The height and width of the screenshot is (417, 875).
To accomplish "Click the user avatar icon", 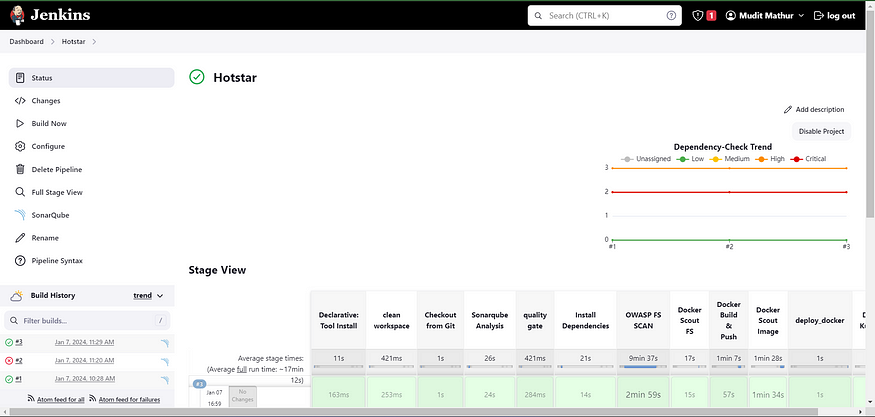I will (730, 16).
